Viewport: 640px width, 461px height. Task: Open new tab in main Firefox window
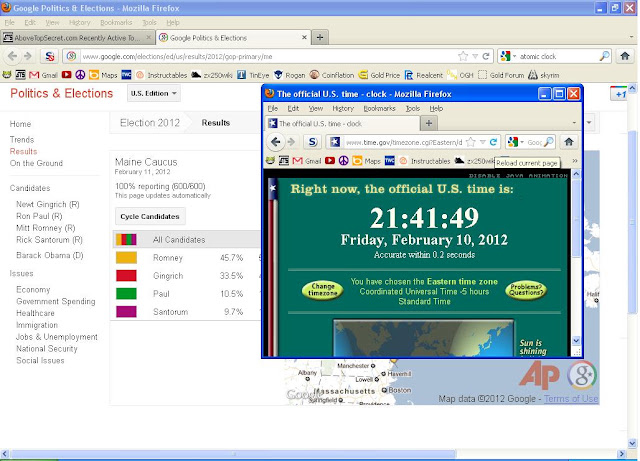pyautogui.click(x=320, y=38)
